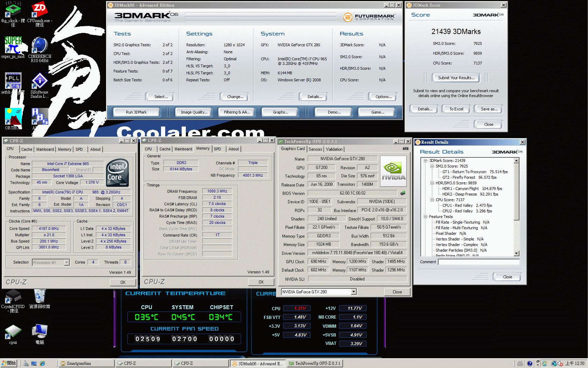The width and height of the screenshot is (588, 368).
Task: Open the CrystalCPUID desktop shortcut
Action: click(x=13, y=301)
